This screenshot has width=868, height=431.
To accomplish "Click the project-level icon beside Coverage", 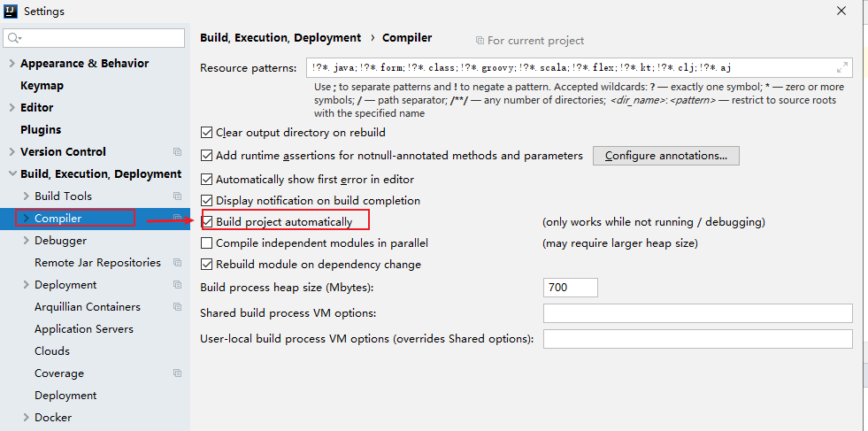I will coord(177,373).
